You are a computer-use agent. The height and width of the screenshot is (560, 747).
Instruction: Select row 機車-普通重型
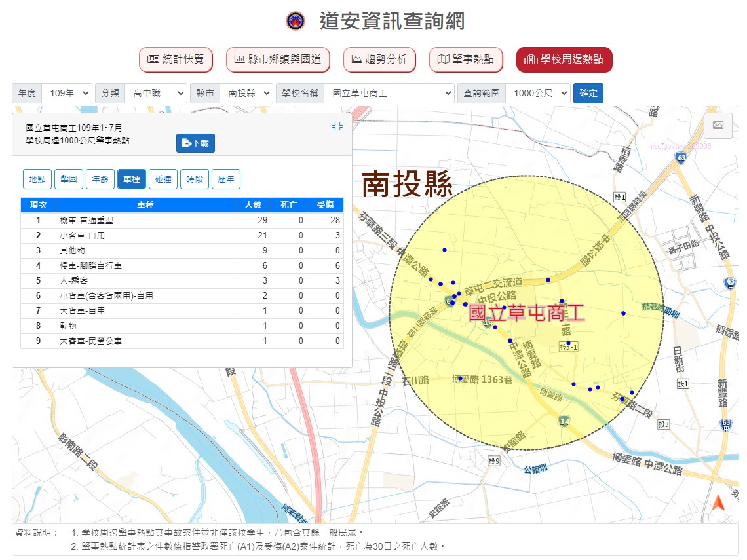[x=182, y=220]
